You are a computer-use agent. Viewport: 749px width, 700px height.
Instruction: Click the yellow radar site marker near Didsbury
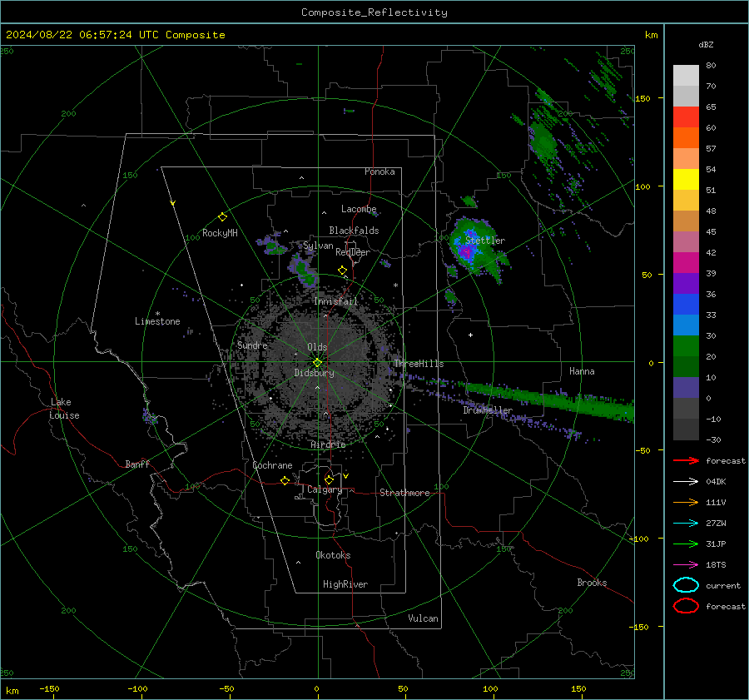point(318,363)
